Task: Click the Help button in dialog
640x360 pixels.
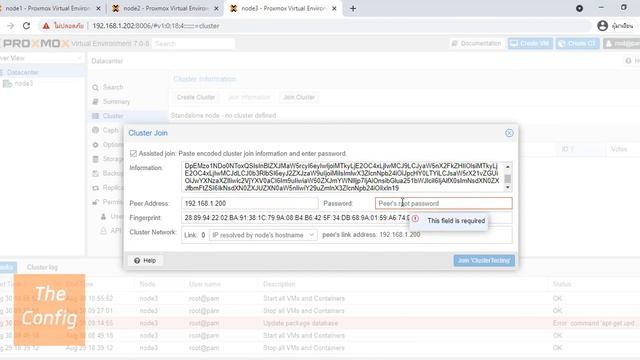Action: point(145,260)
